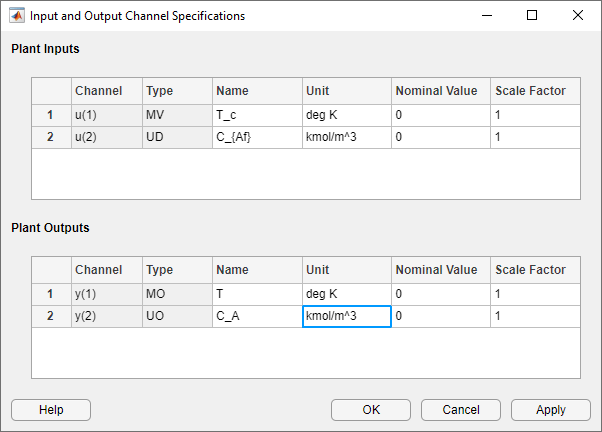Select the UO type cell for y(2)
This screenshot has width=602, height=432.
(x=177, y=316)
